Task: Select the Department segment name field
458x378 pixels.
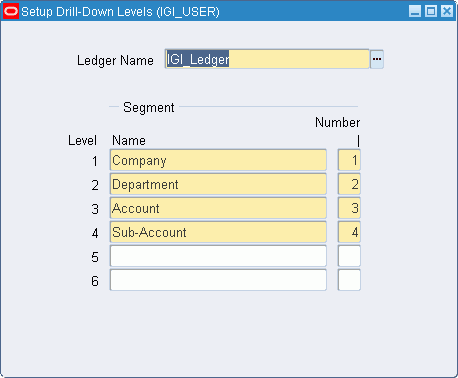Action: click(x=218, y=184)
